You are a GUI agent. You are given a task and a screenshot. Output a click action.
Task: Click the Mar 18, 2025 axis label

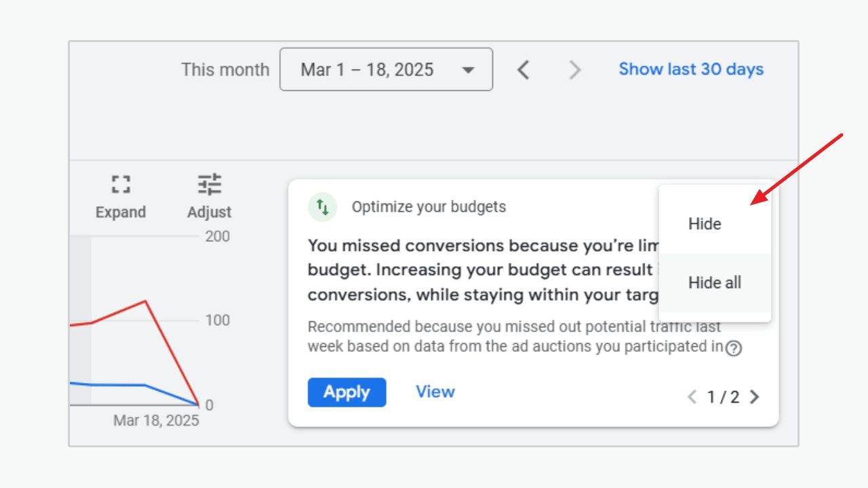[156, 420]
